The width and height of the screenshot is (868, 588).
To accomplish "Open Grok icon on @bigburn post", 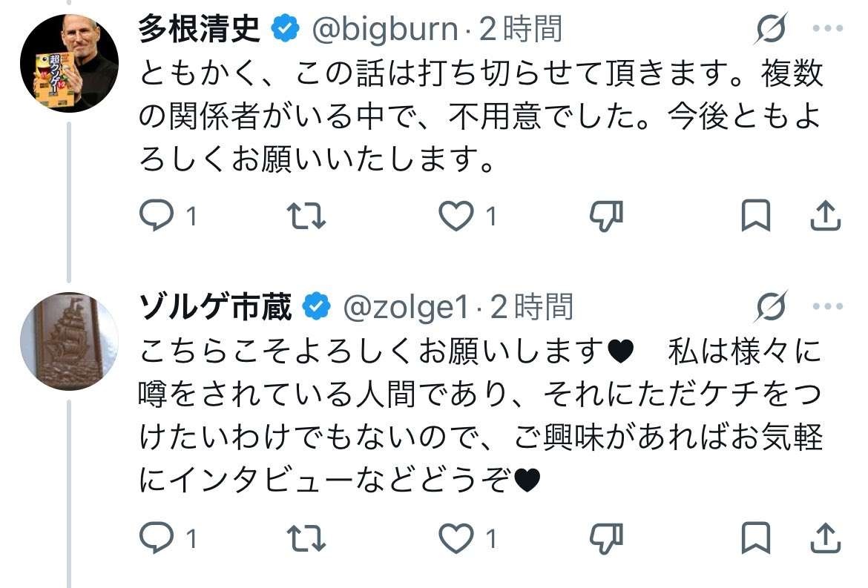I will (x=772, y=30).
